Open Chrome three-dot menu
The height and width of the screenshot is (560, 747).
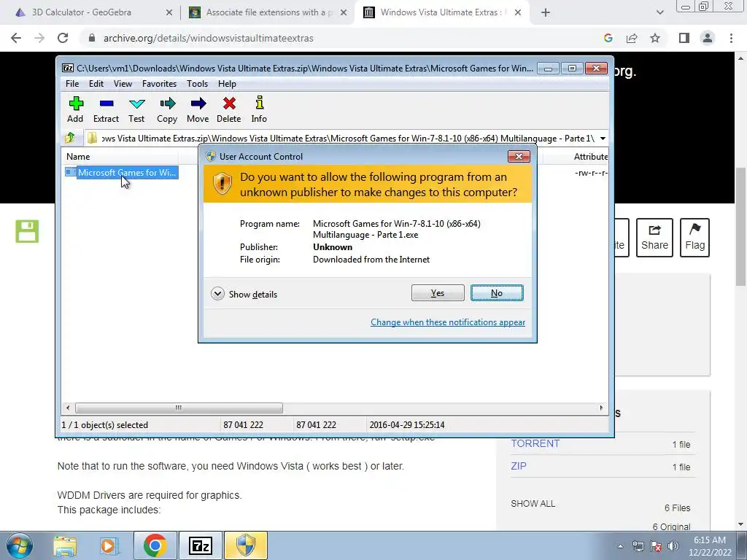pos(731,38)
